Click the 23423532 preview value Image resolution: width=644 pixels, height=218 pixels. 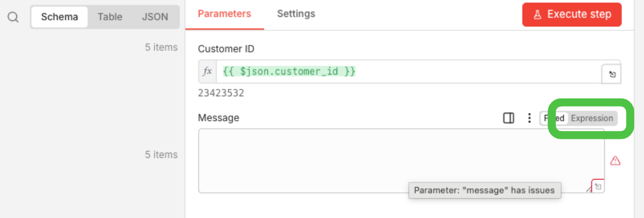(x=221, y=93)
